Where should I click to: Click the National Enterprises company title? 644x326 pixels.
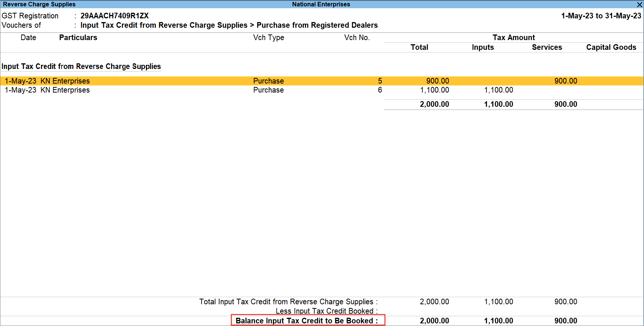(321, 4)
